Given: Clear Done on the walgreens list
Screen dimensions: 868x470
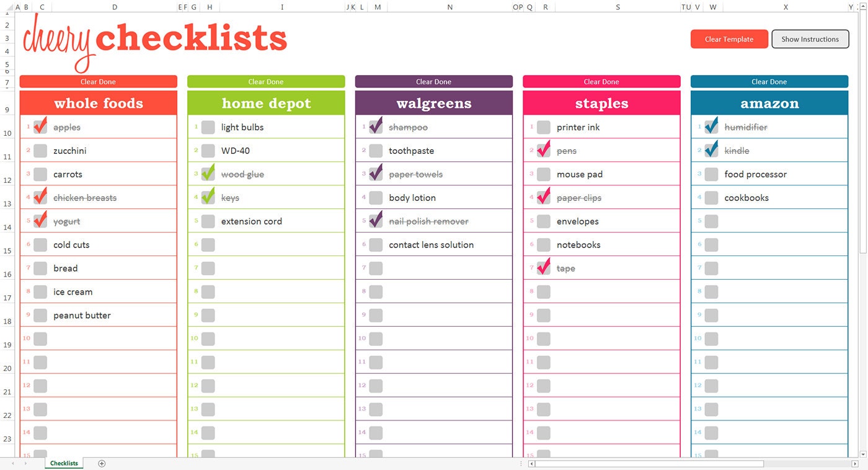Looking at the screenshot, I should click(x=433, y=81).
